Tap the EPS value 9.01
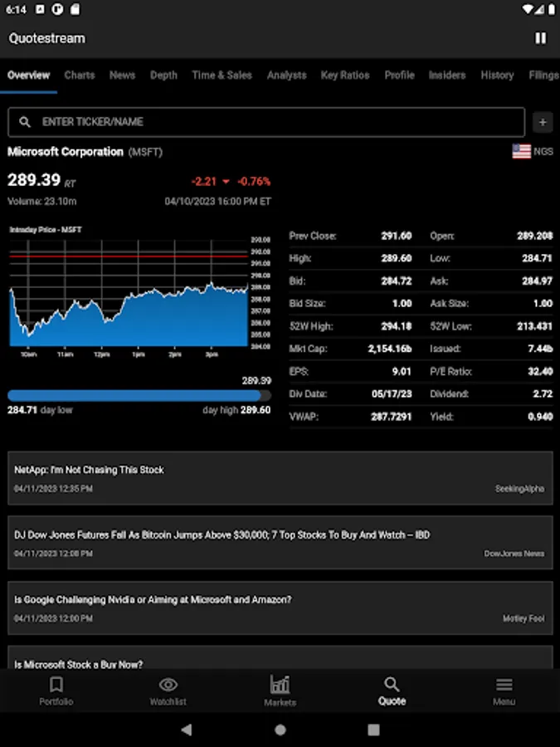The height and width of the screenshot is (747, 560). pyautogui.click(x=402, y=372)
